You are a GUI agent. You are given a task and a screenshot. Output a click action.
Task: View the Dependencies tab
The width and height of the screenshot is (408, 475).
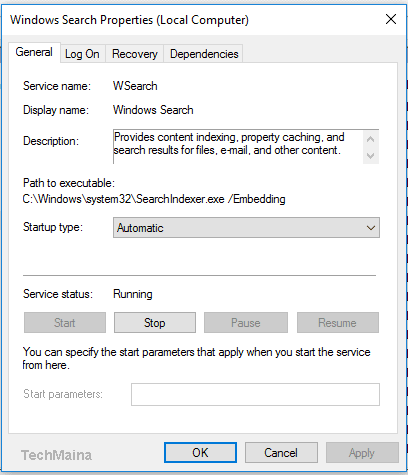(x=204, y=54)
